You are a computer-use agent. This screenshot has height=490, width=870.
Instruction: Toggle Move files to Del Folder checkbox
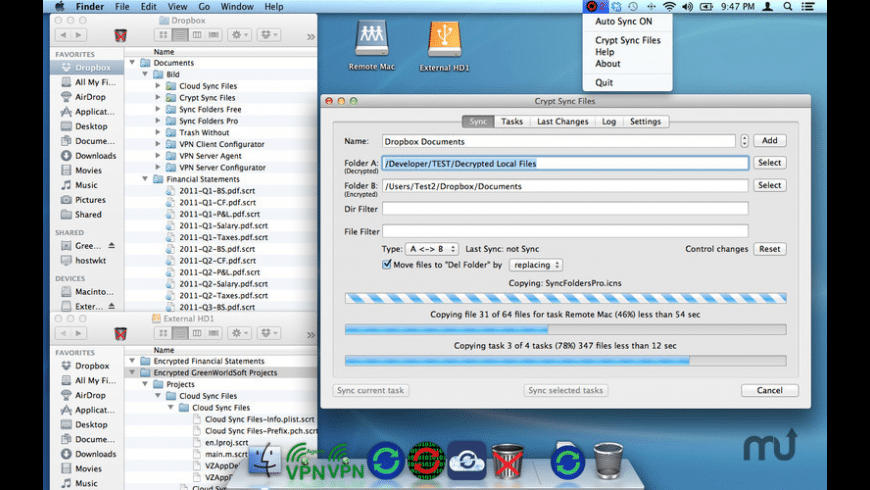pyautogui.click(x=387, y=264)
